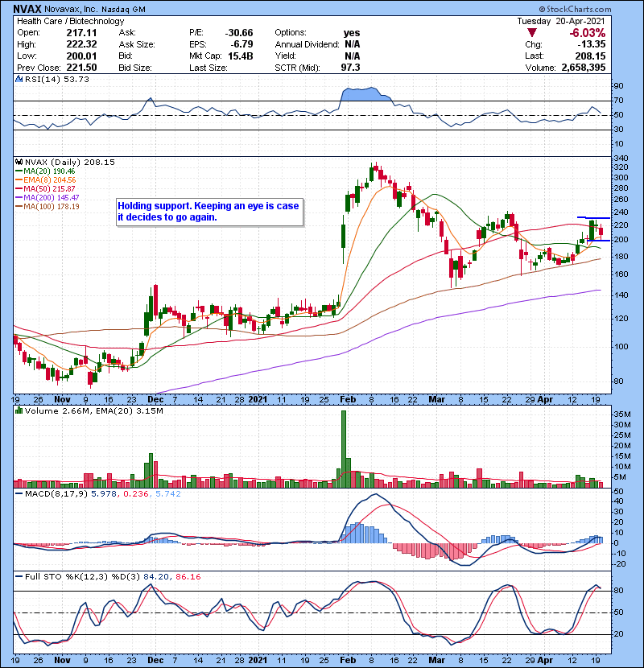Select the MA(100) 178.19 legend entry
Image resolution: width=644 pixels, height=668 pixels.
[47, 207]
